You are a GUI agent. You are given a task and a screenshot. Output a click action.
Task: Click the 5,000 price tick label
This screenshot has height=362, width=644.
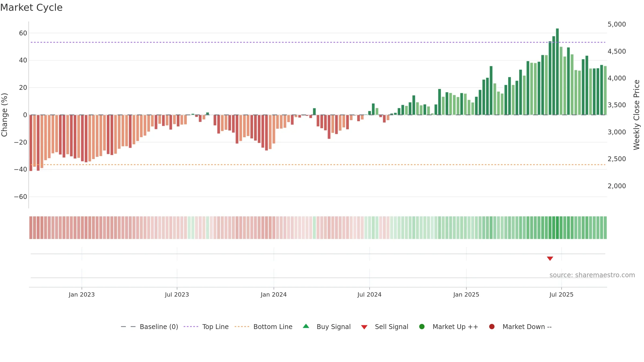[x=617, y=24]
